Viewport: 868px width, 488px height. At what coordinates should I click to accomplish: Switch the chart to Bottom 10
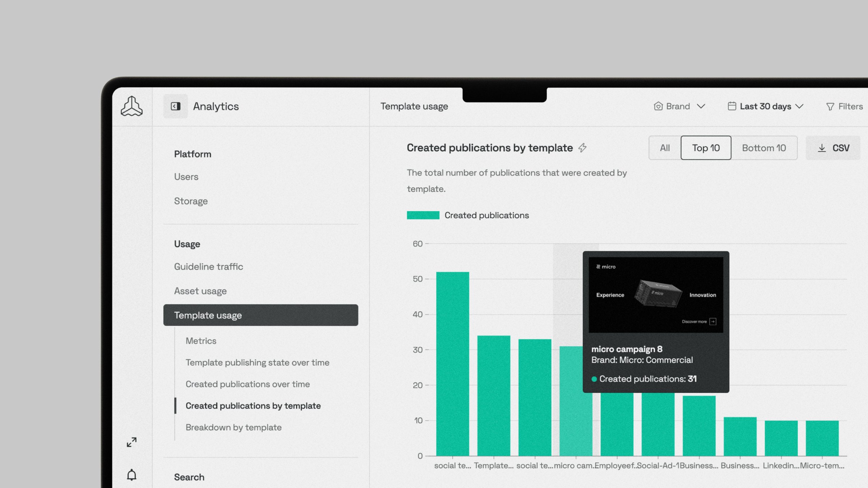pyautogui.click(x=764, y=147)
